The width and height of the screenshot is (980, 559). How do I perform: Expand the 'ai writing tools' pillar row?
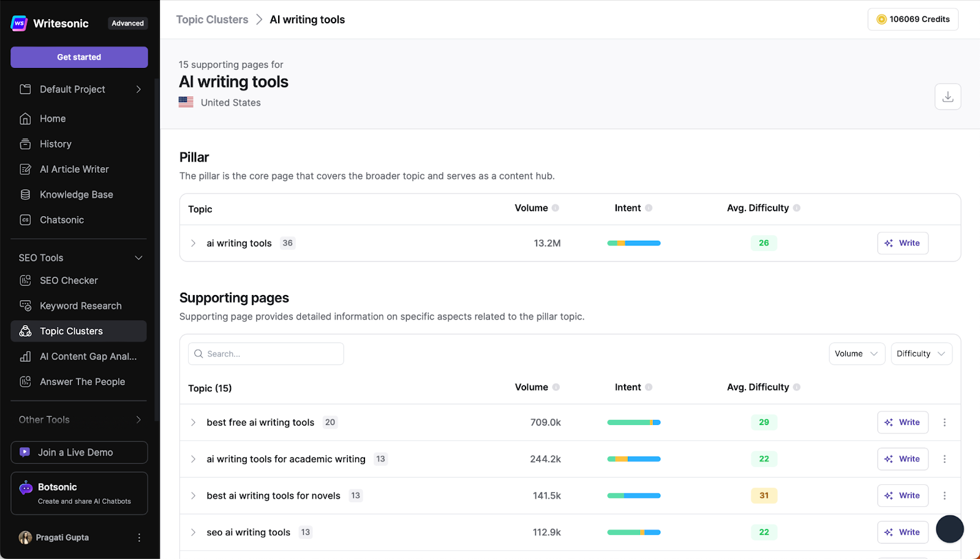pos(194,243)
